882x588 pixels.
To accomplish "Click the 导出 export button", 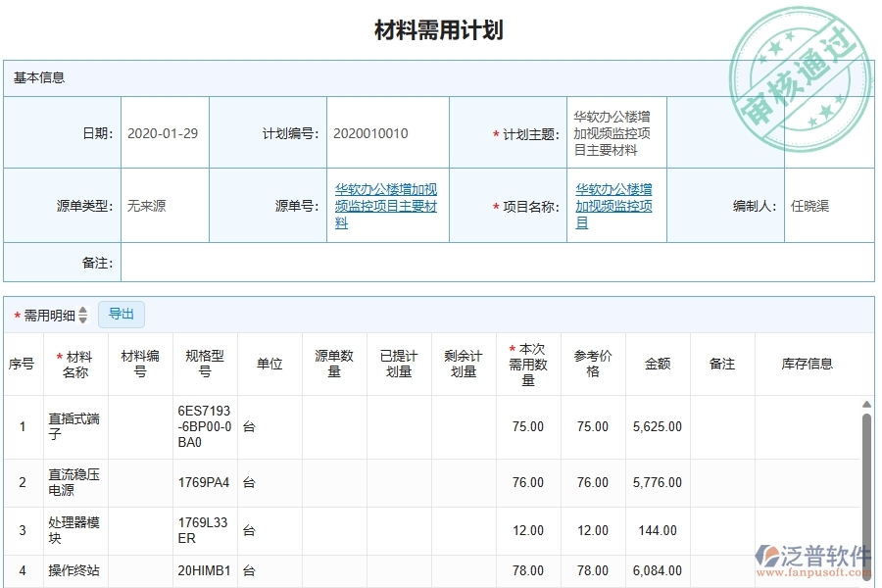I will pyautogui.click(x=122, y=314).
